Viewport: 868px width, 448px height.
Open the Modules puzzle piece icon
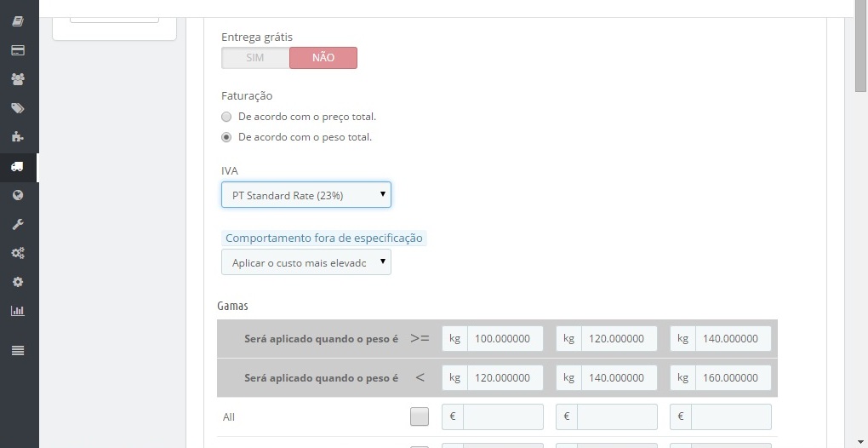[18, 137]
